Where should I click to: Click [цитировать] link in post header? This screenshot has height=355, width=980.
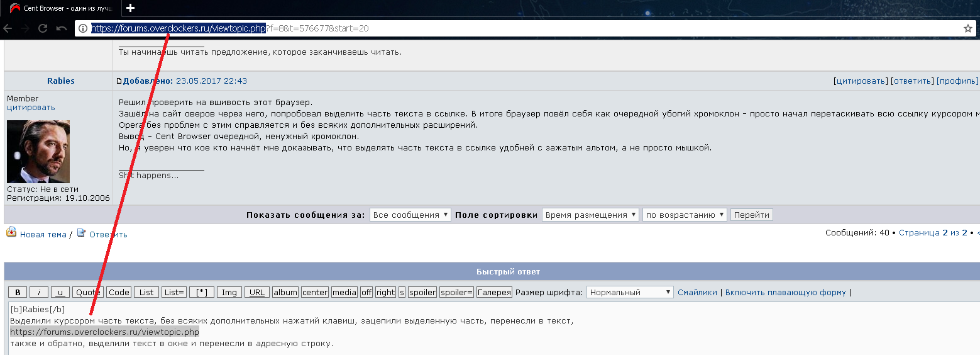(x=861, y=81)
